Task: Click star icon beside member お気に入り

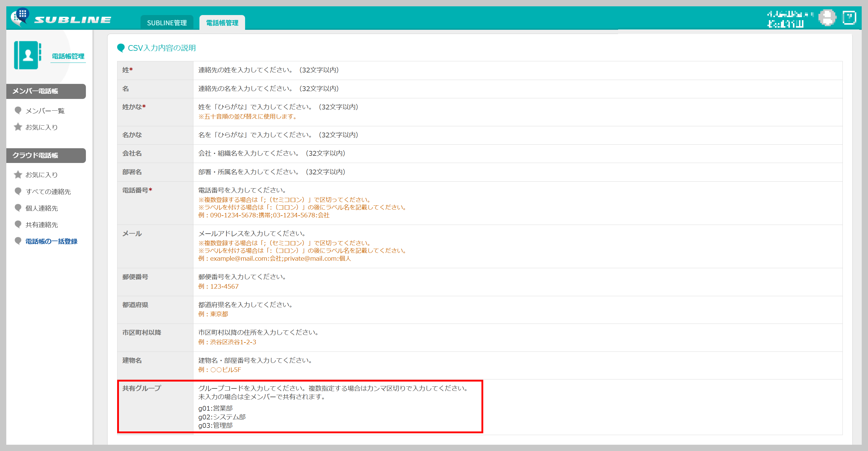Action: 18,127
